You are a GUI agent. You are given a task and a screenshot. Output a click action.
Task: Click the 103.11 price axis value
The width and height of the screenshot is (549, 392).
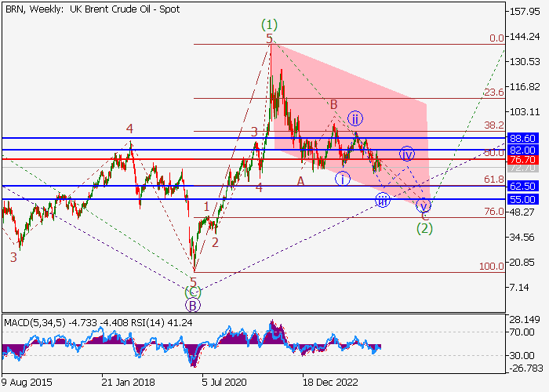tap(525, 111)
